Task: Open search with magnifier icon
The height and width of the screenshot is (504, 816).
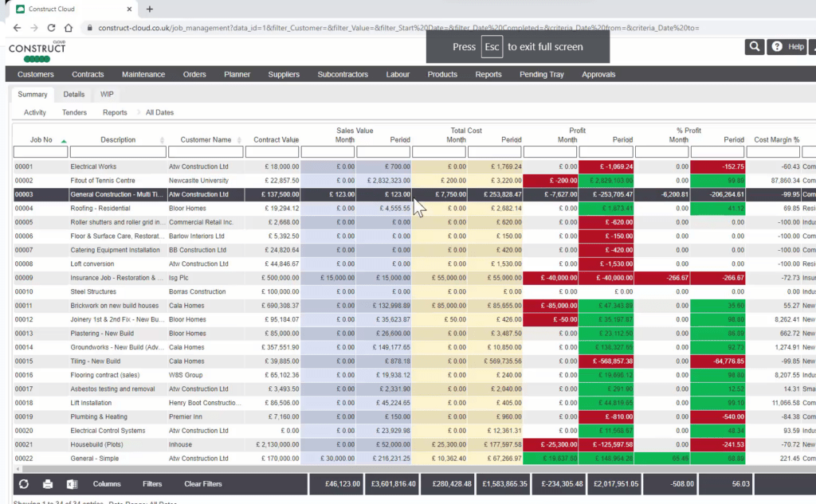Action: 754,47
